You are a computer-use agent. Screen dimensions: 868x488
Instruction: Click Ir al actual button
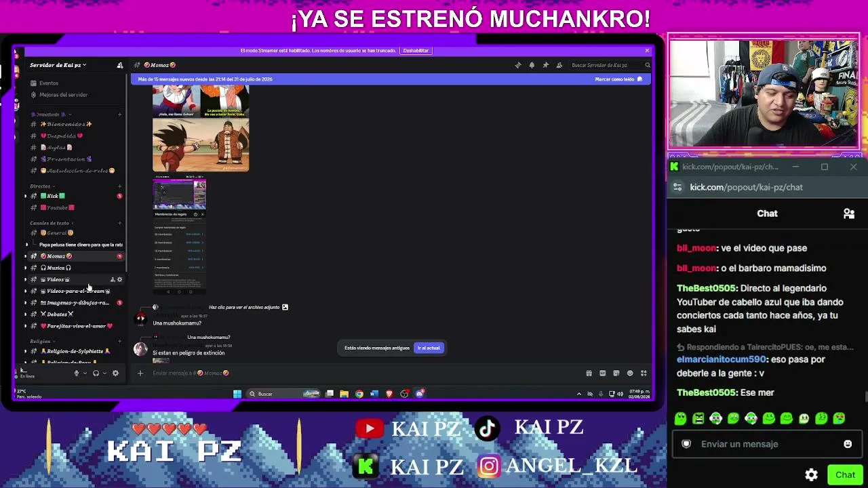tap(429, 348)
